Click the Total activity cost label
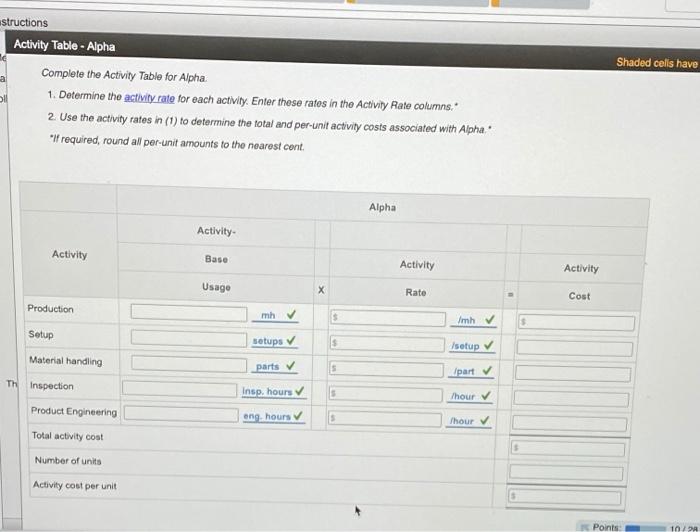The width and height of the screenshot is (700, 532). (67, 436)
